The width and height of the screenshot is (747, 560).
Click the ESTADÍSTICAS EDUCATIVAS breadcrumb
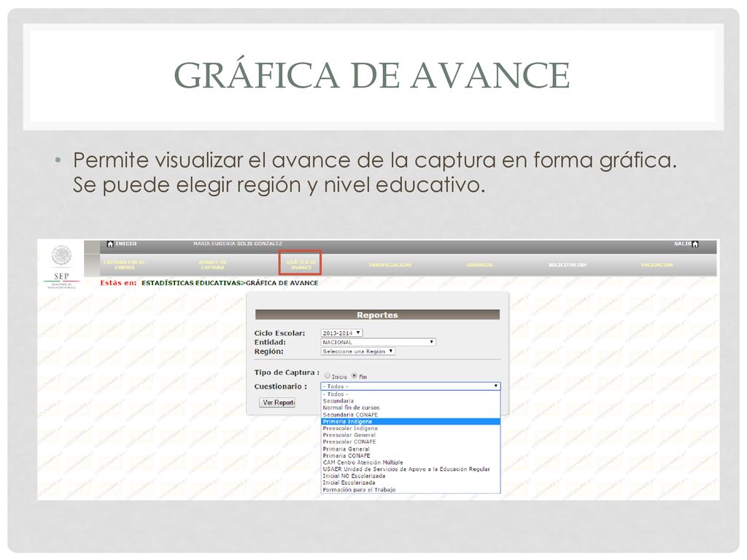(190, 283)
